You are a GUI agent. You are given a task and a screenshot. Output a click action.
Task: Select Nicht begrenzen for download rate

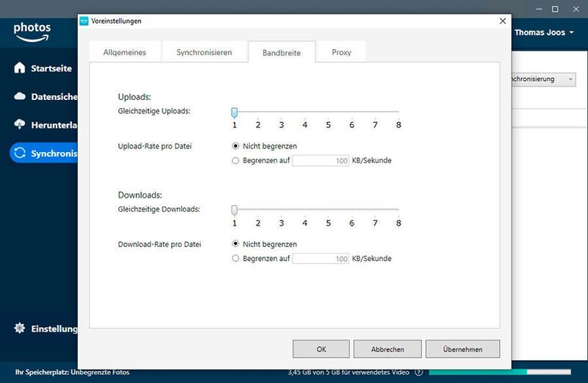point(235,244)
